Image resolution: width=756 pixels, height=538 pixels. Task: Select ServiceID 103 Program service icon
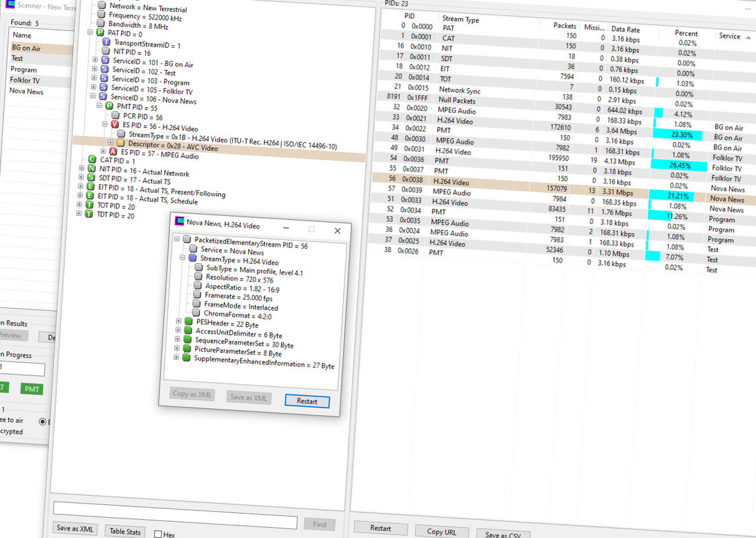pos(104,78)
